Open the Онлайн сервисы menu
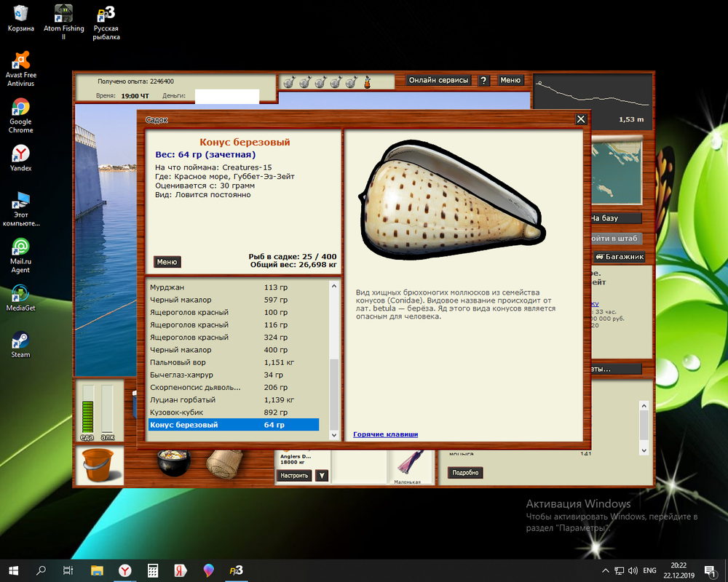728x582 pixels. (438, 81)
